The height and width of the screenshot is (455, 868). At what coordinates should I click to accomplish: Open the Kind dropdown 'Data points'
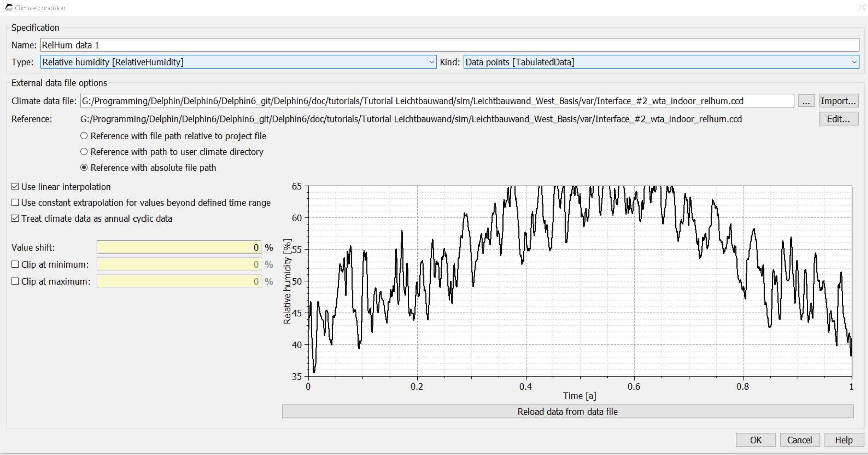[661, 62]
